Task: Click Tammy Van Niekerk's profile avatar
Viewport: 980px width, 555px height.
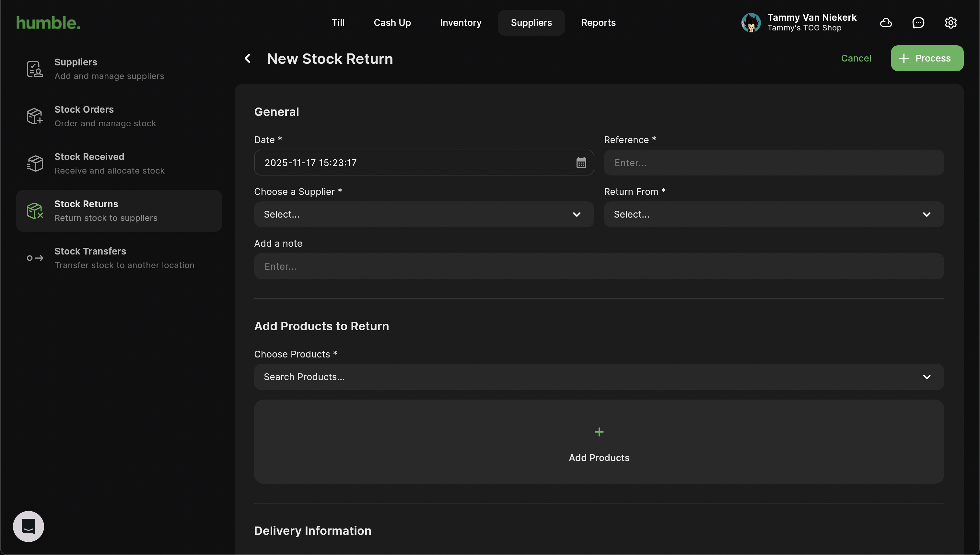Action: pyautogui.click(x=751, y=23)
